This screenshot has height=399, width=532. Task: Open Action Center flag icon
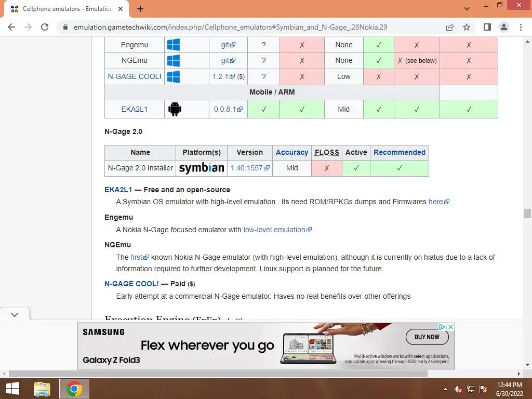pyautogui.click(x=483, y=389)
